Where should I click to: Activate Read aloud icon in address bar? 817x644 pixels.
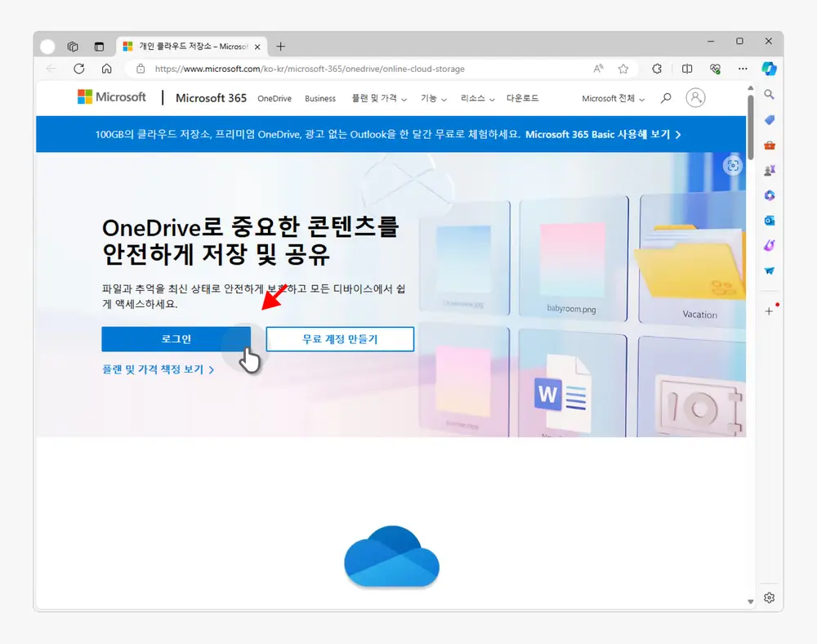pyautogui.click(x=598, y=69)
